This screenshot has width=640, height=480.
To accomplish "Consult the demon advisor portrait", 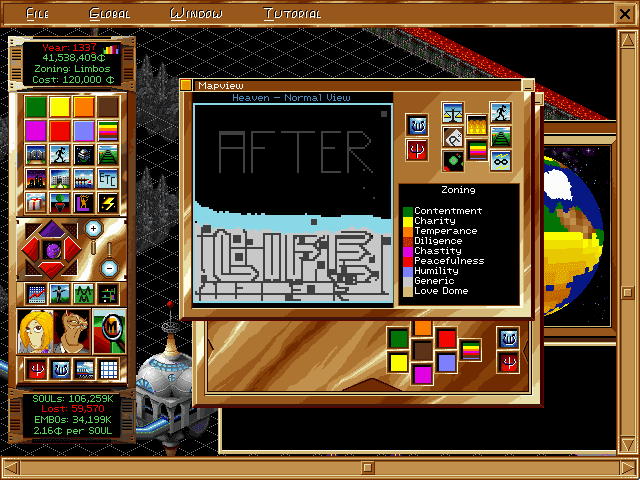I will (72, 331).
